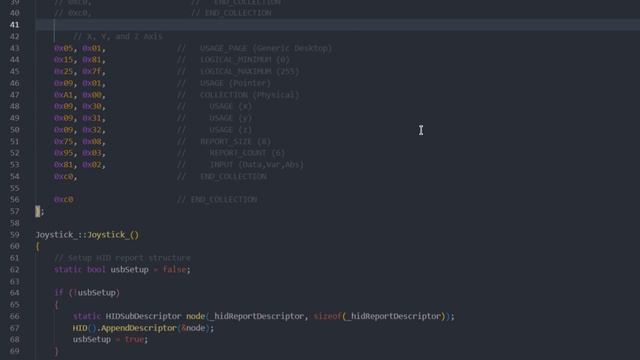Click the sizeof keyword on line 66

(x=327, y=316)
